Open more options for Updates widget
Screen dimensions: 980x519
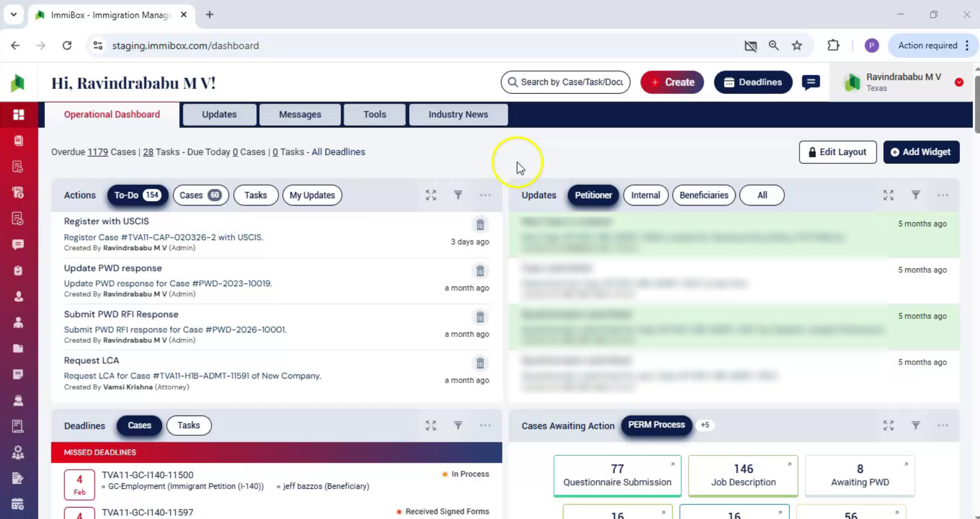tap(943, 195)
